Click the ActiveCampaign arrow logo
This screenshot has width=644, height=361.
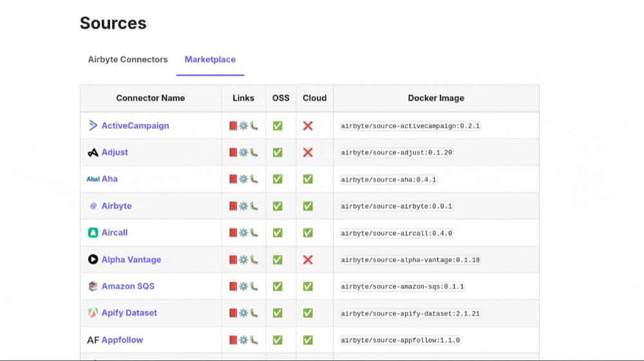point(93,126)
